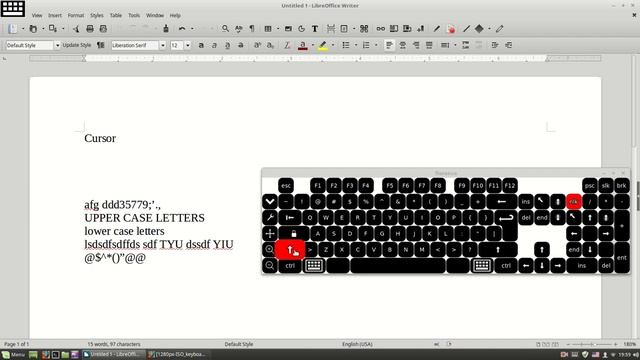Screen dimensions: 640x360
Task: Click the Update Style button
Action: pyautogui.click(x=77, y=45)
